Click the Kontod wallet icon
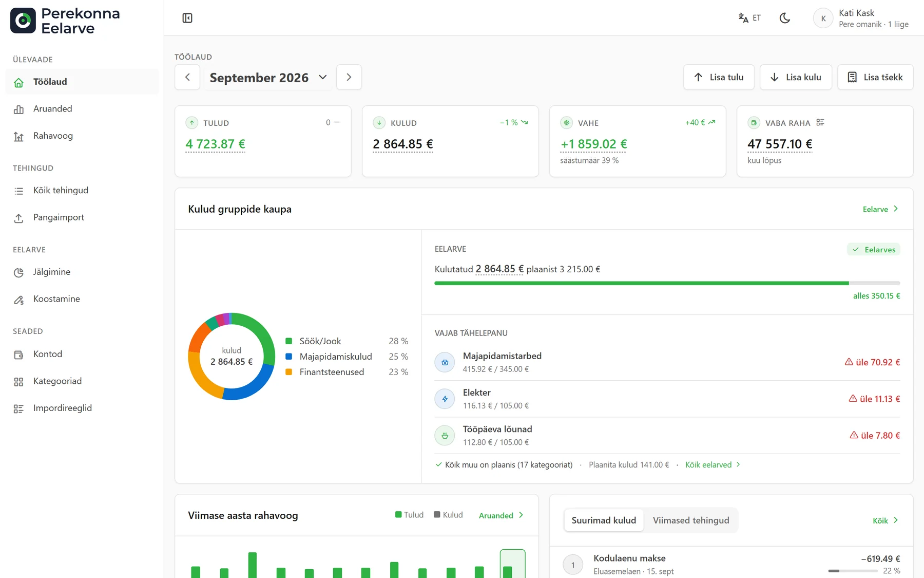This screenshot has width=924, height=578. (19, 355)
